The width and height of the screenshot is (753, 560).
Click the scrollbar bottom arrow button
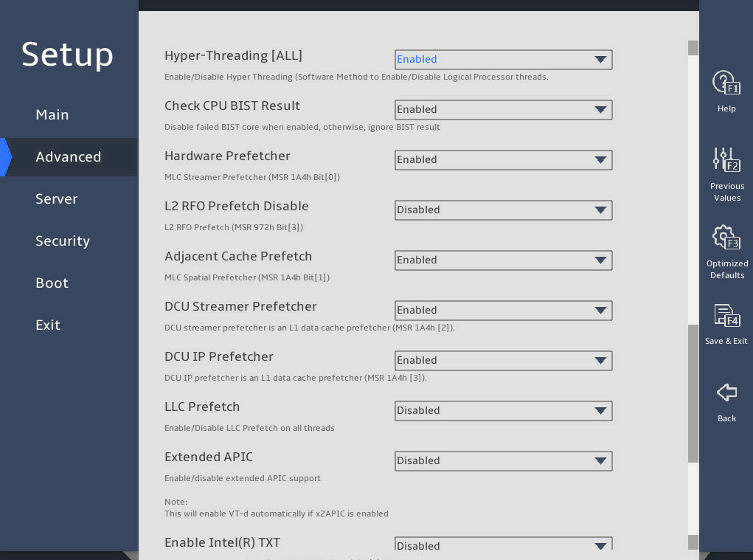click(x=693, y=542)
